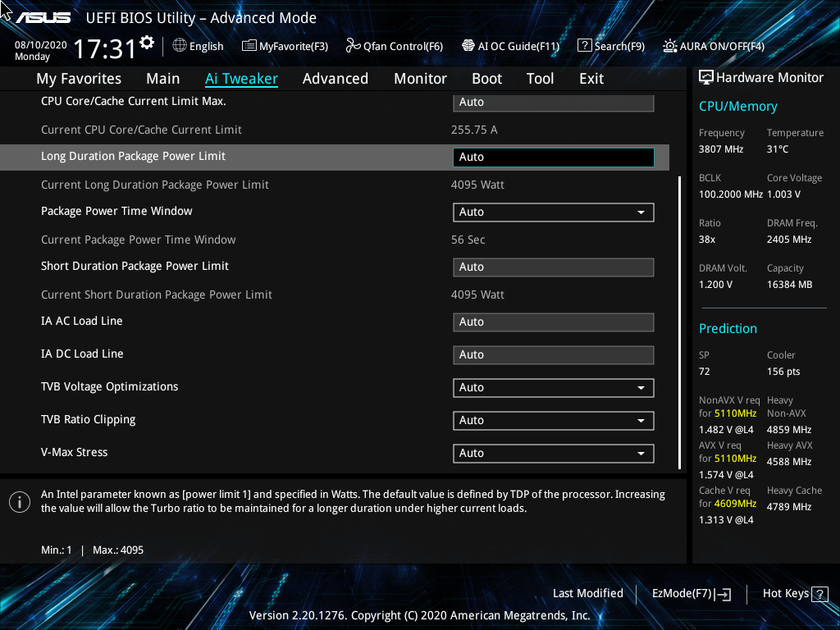Open the TVB Voltage Optimizations dropdown

tap(554, 388)
